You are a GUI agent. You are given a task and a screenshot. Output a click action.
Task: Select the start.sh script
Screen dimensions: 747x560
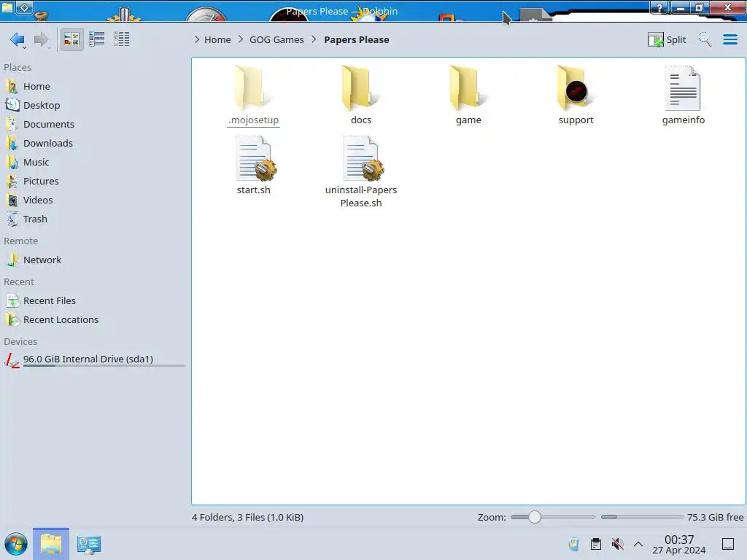click(x=253, y=166)
